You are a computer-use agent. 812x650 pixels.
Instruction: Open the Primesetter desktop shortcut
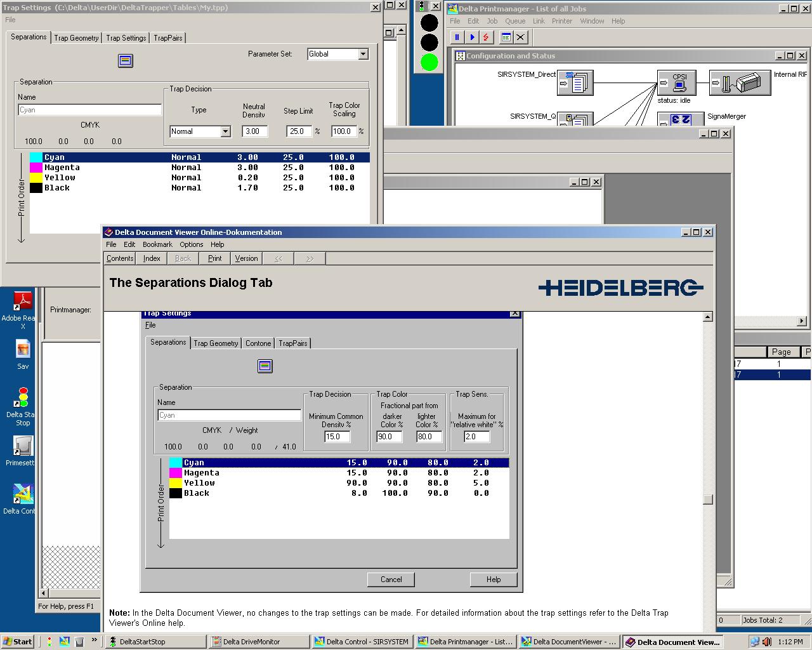tap(23, 446)
